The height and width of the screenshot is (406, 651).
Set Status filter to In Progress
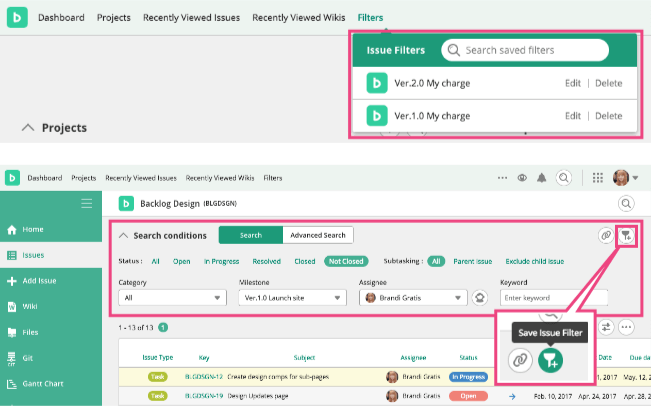[221, 261]
